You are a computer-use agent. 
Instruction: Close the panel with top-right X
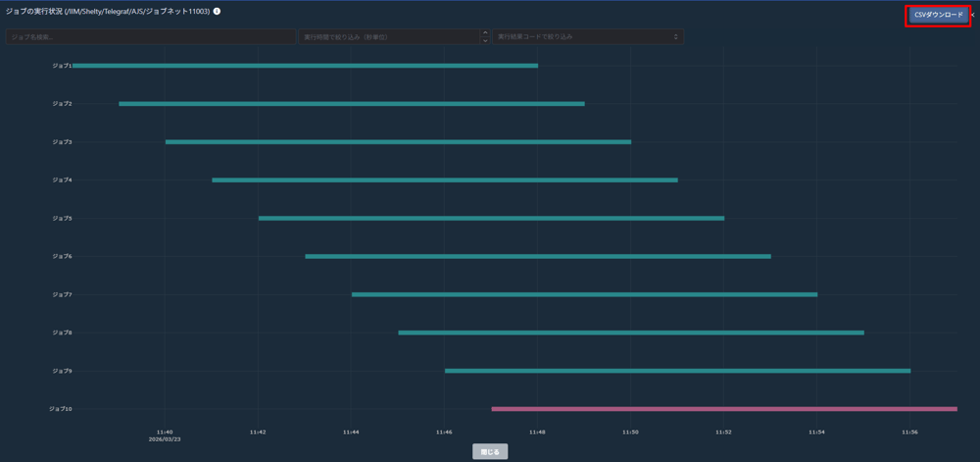[x=973, y=15]
